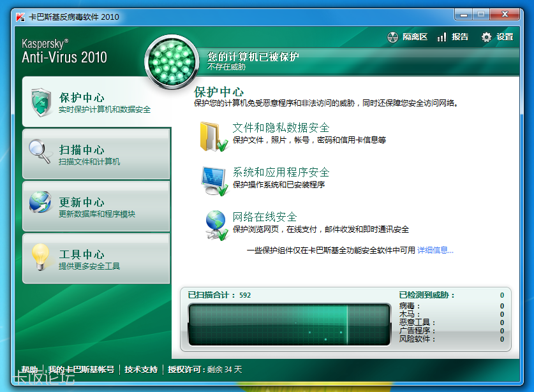Click the green scan activity graph

(x=288, y=324)
